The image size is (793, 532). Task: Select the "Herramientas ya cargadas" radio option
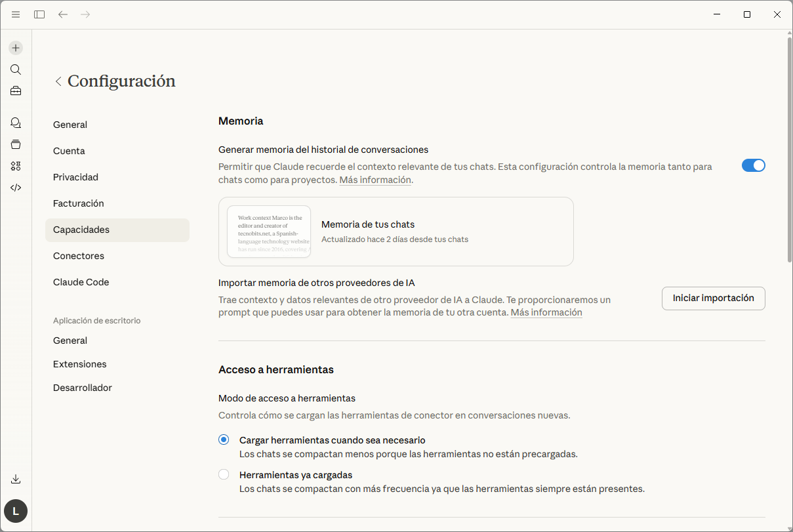point(224,474)
